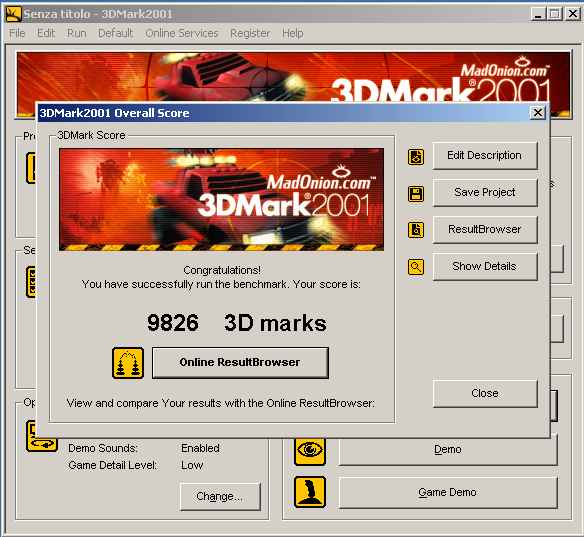This screenshot has height=537, width=584.
Task: Open the Run menu
Action: [x=76, y=33]
